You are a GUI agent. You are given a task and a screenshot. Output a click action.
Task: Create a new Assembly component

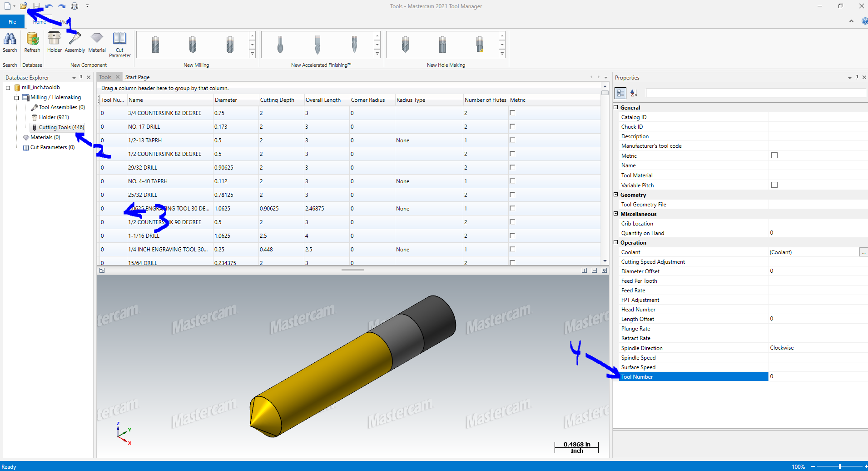(x=75, y=42)
